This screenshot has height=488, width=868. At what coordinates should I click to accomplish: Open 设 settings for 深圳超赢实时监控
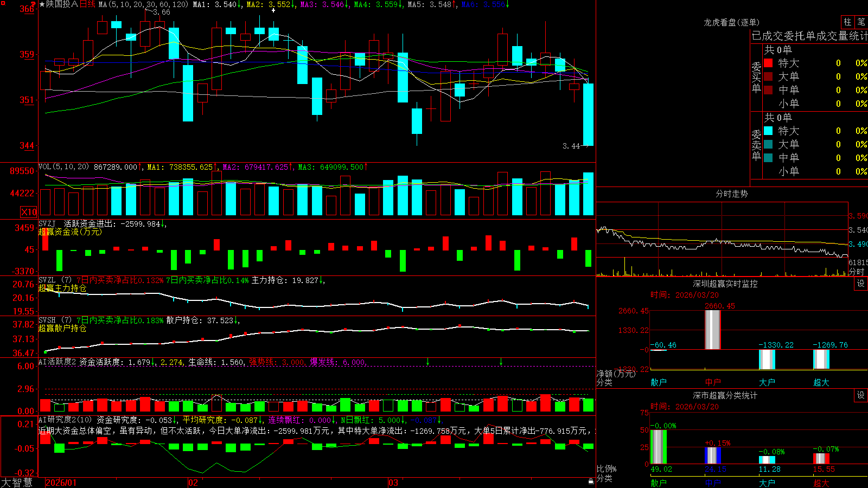coord(861,284)
